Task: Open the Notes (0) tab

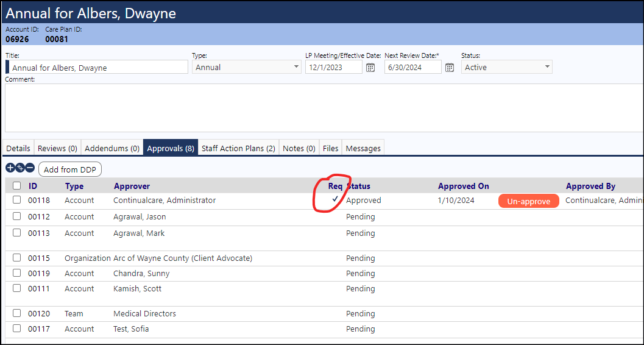Action: [299, 148]
